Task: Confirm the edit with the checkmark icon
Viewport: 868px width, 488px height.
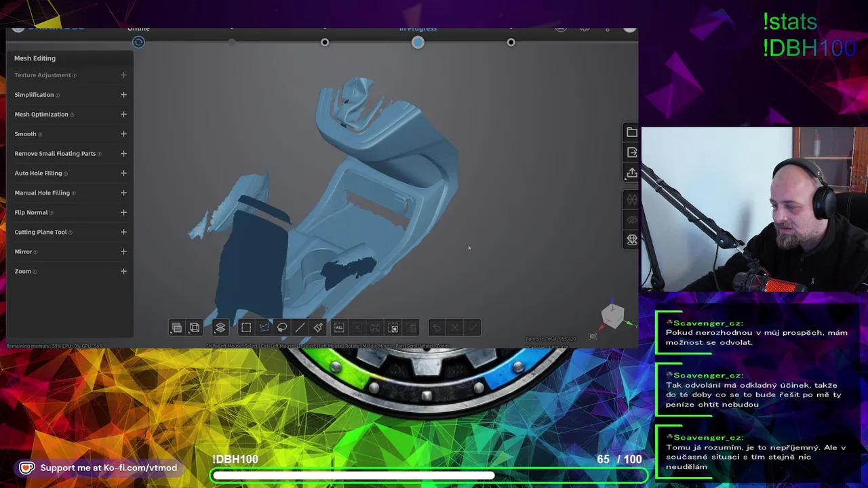Action: point(473,328)
